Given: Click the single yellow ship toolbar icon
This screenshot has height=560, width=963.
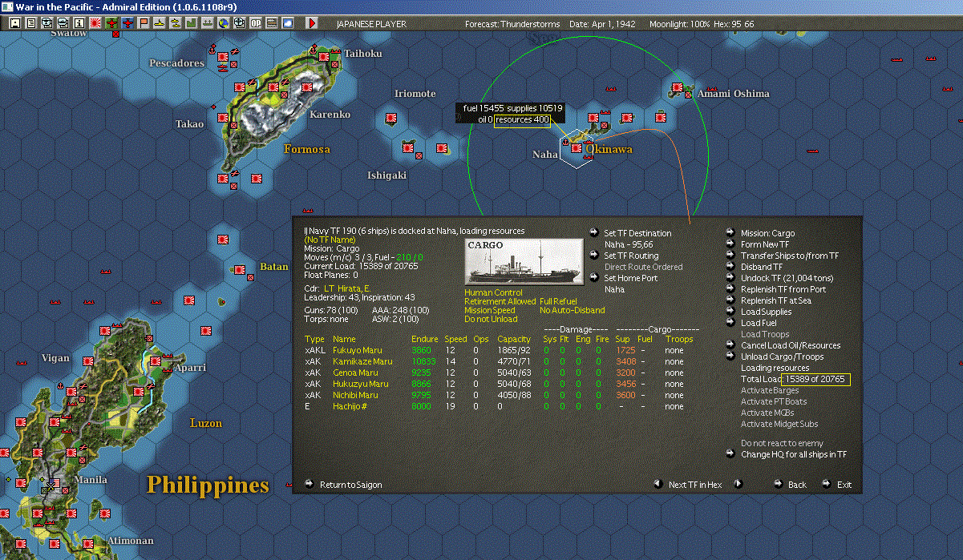Looking at the screenshot, I should pos(159,23).
